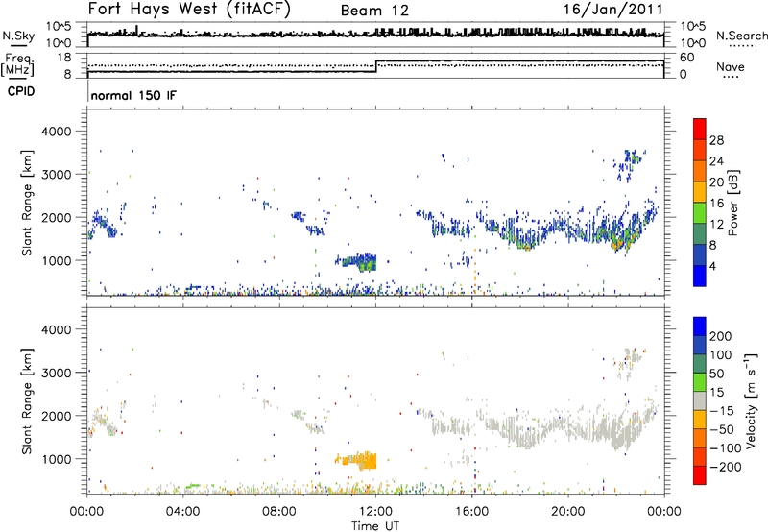The image size is (768, 532).
Task: Click the 'Fort Hays West (fitACF)' title
Action: (189, 9)
